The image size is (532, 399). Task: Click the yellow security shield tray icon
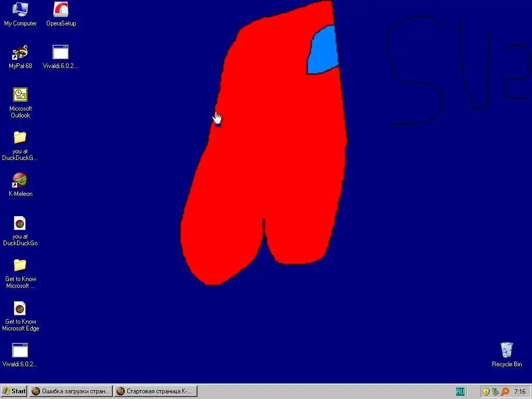(x=486, y=392)
